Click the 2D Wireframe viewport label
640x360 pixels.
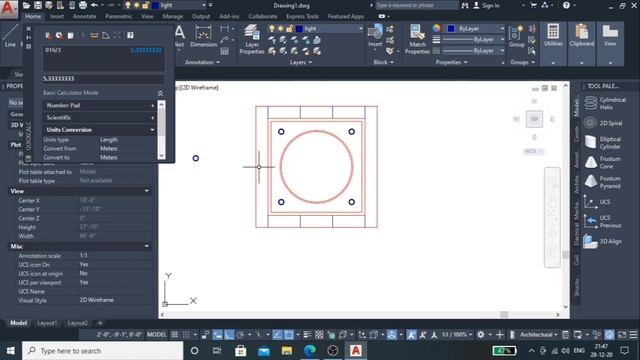pyautogui.click(x=199, y=87)
